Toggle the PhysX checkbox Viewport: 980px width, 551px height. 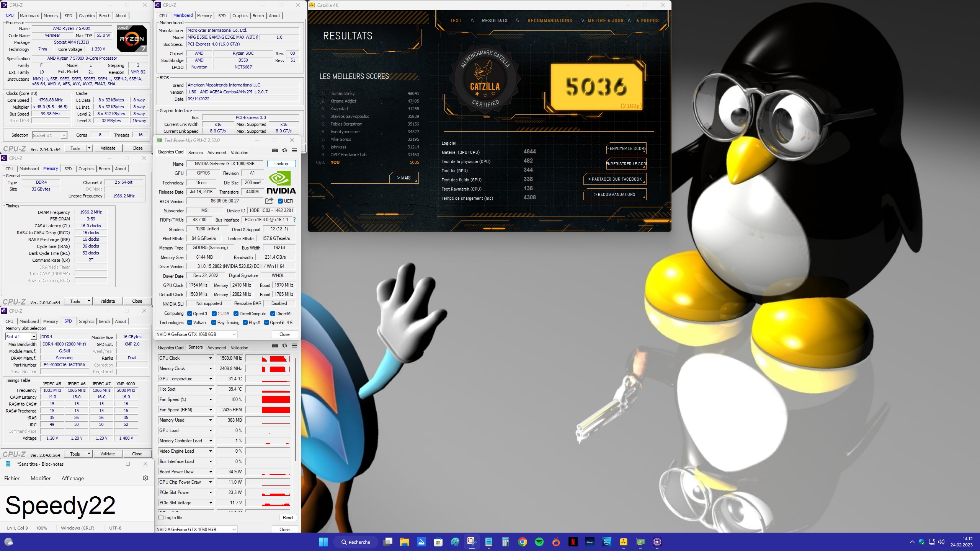[245, 322]
